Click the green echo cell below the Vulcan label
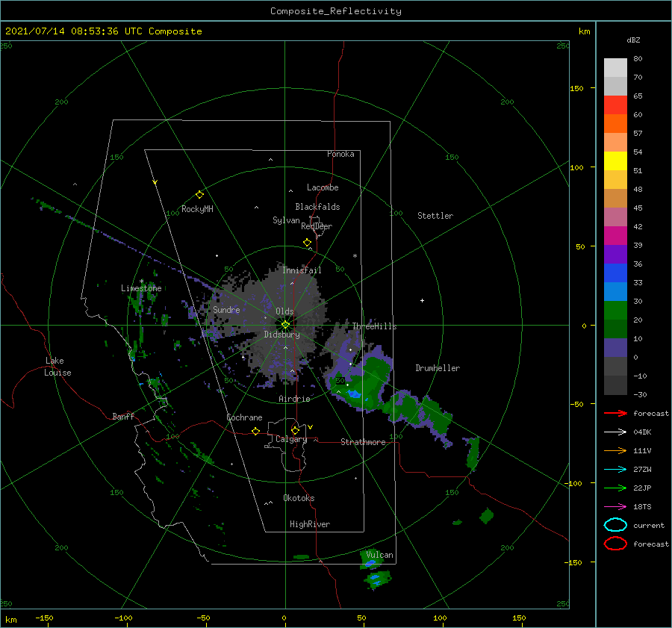Screen dimensions: 672x628 (377, 579)
